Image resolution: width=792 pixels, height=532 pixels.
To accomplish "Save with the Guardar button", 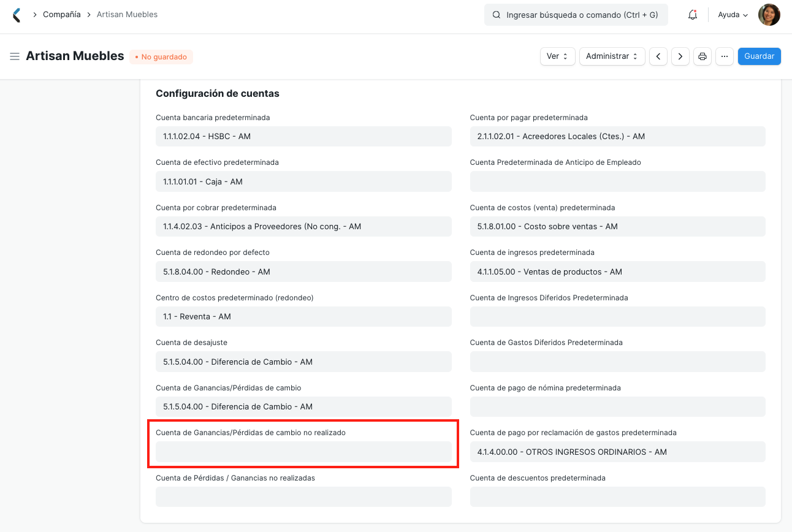I will click(x=759, y=56).
